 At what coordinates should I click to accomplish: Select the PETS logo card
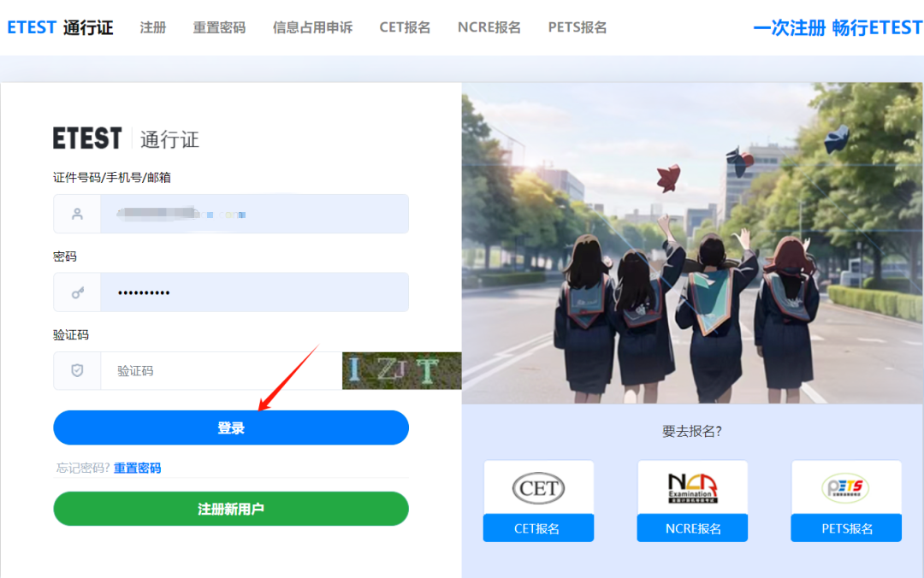[x=845, y=487]
